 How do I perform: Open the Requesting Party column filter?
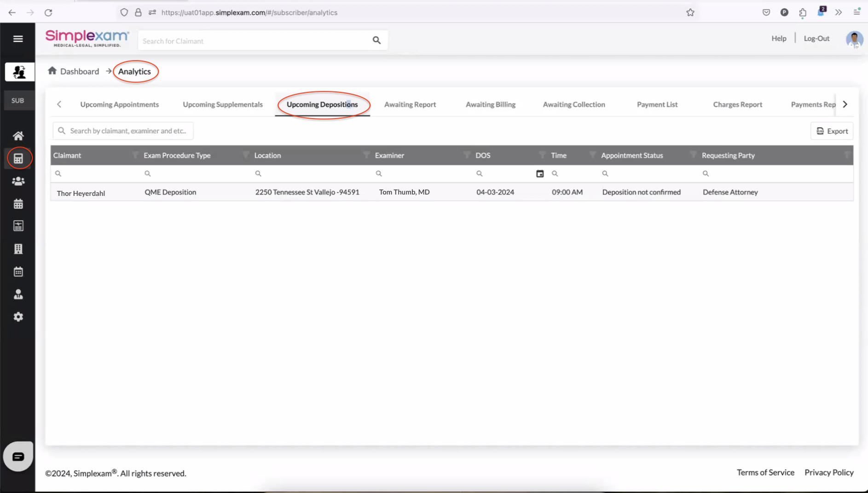[x=847, y=155]
